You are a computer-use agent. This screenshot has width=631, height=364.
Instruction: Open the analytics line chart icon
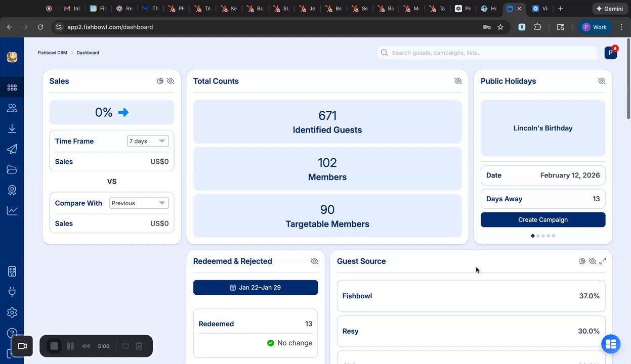[x=12, y=211]
